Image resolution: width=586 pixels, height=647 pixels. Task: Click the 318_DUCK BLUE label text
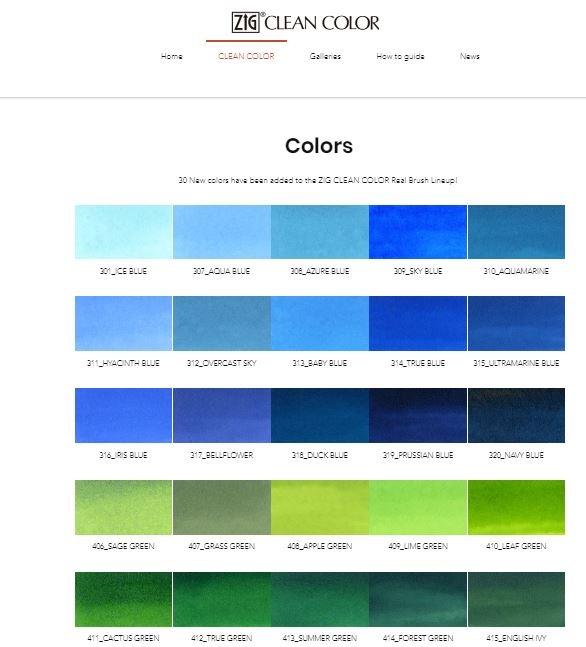click(x=320, y=455)
